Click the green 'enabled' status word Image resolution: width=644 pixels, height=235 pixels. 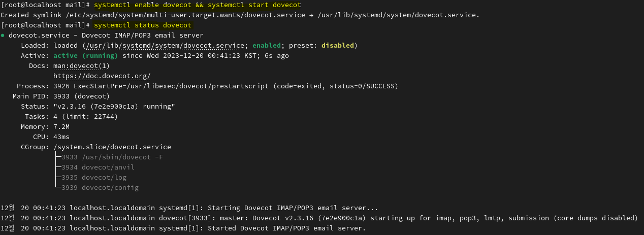point(267,46)
